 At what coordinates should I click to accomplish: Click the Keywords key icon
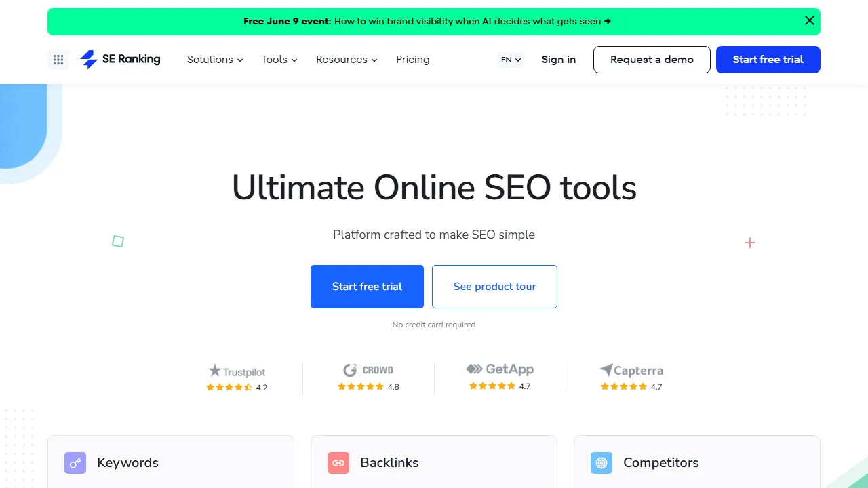pyautogui.click(x=75, y=463)
